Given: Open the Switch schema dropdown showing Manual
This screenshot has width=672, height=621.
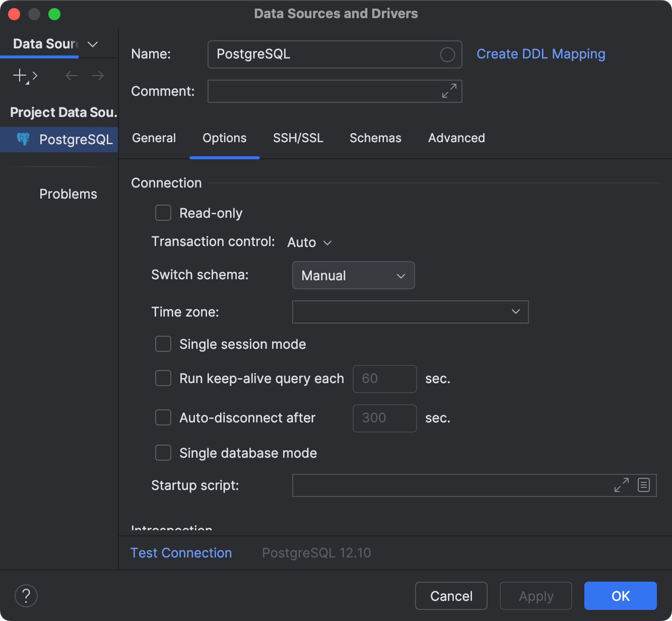Looking at the screenshot, I should pos(353,275).
